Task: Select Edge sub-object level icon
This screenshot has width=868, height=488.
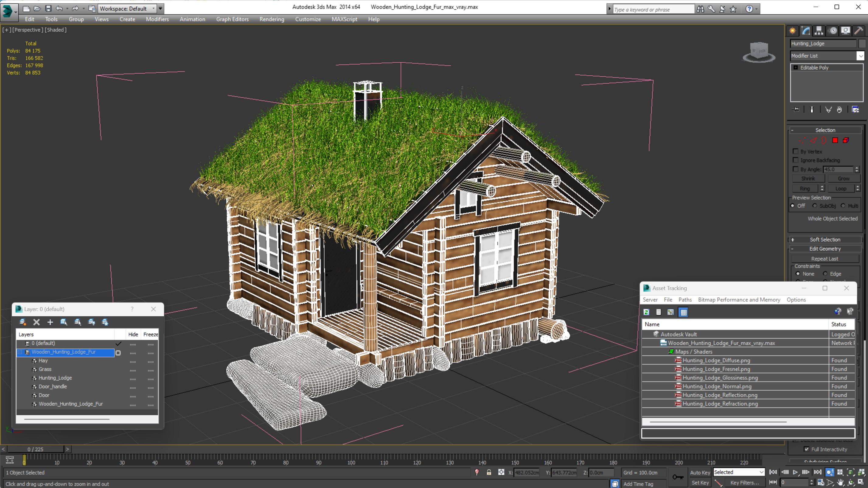Action: pyautogui.click(x=813, y=140)
